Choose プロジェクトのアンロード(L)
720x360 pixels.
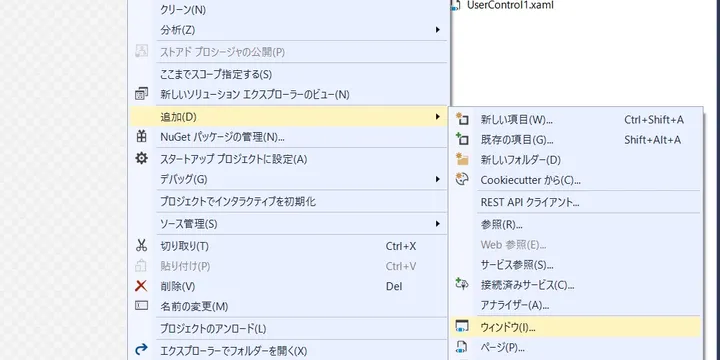click(288, 328)
